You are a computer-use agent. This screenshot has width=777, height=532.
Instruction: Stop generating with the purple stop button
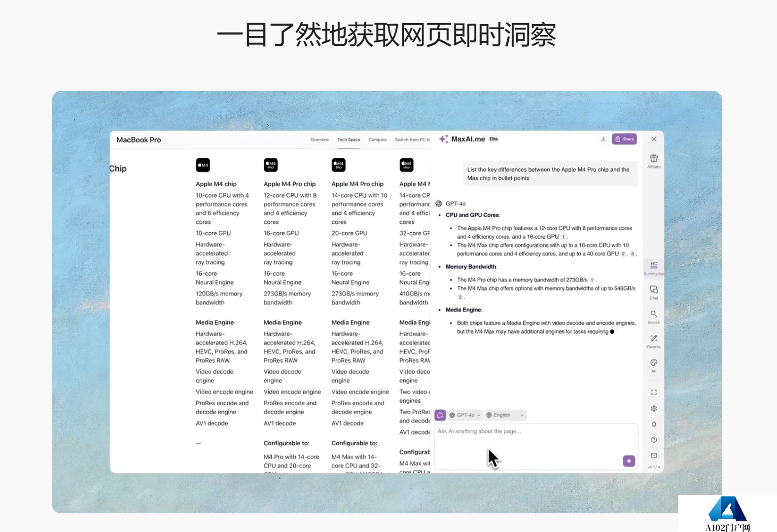[x=629, y=461]
